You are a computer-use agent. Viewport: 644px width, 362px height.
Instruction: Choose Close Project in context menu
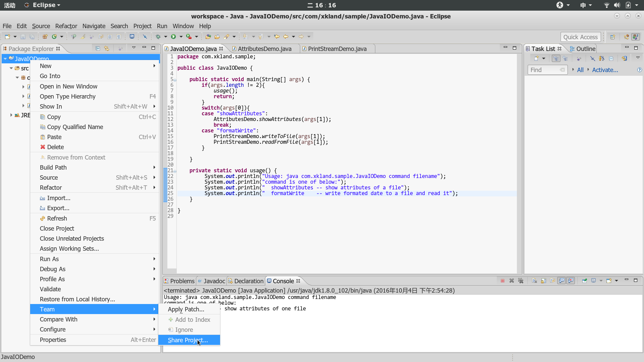[x=95, y=229]
